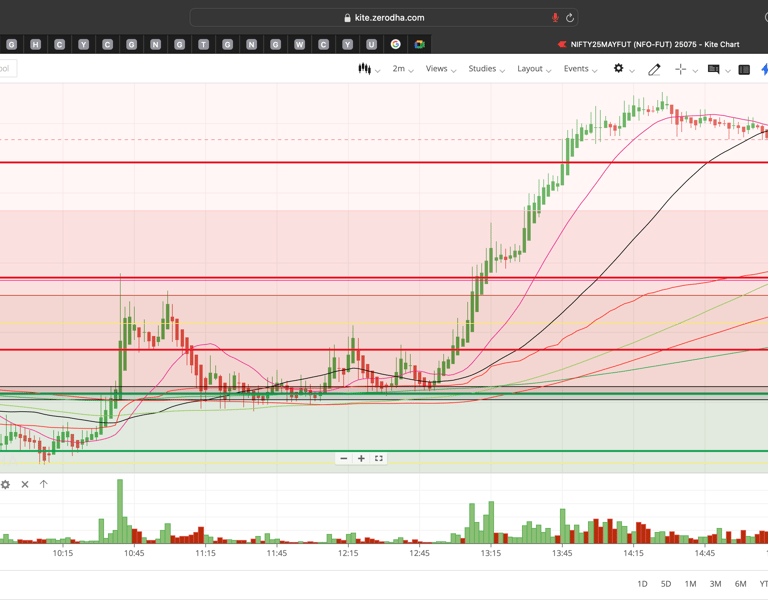Reload the page from address bar
This screenshot has height=600, width=768.
(x=570, y=18)
